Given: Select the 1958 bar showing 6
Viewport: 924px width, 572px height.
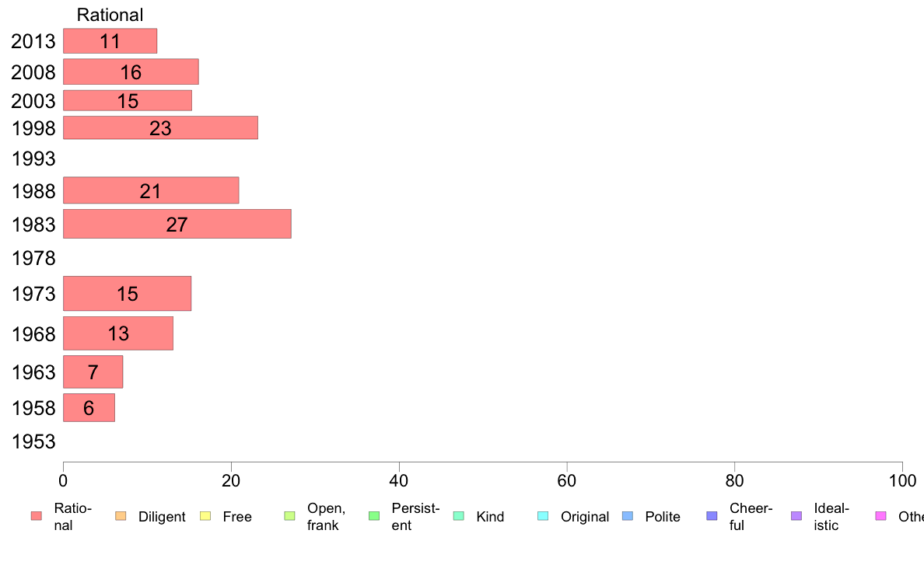Looking at the screenshot, I should tap(89, 408).
